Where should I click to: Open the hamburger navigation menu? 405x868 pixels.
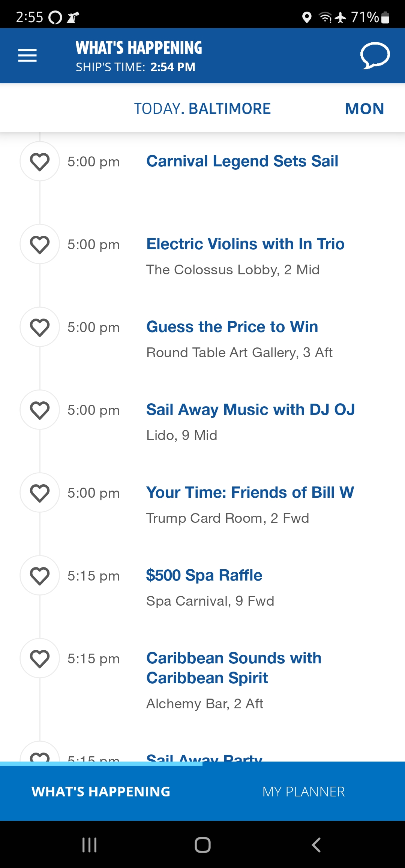pyautogui.click(x=27, y=55)
